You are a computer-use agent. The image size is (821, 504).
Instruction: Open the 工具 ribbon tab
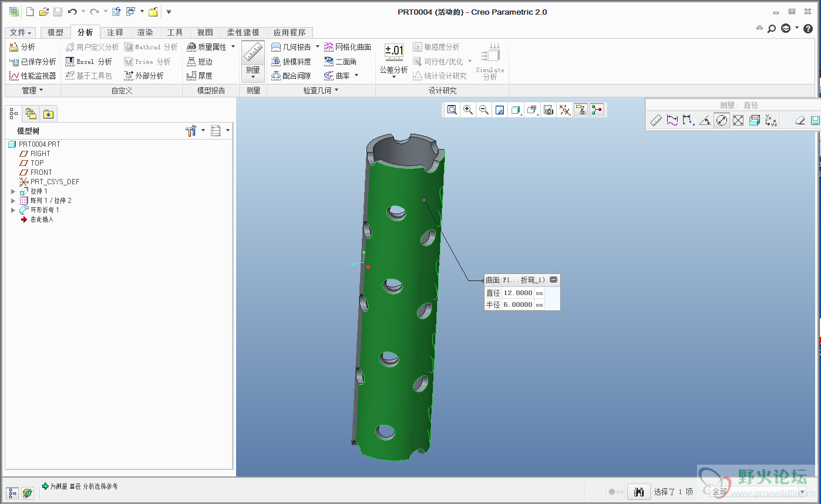175,33
